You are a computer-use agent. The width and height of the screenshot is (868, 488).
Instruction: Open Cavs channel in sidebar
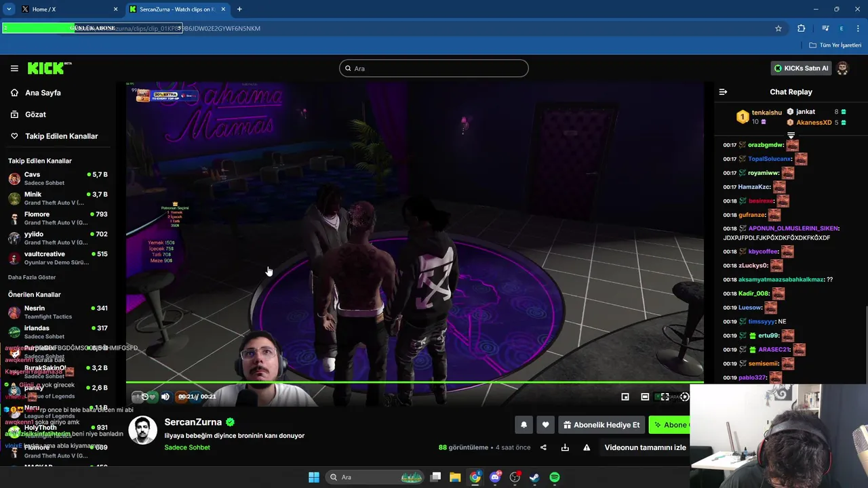tap(58, 179)
